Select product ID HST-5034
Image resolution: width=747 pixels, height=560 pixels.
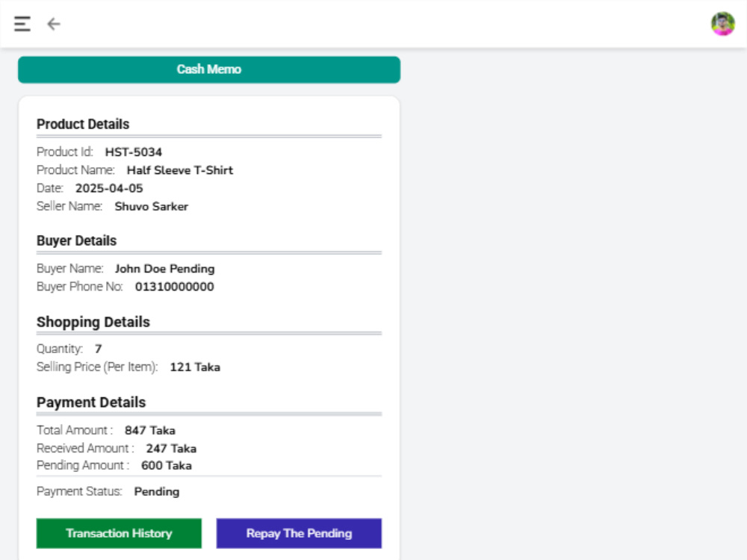point(134,152)
